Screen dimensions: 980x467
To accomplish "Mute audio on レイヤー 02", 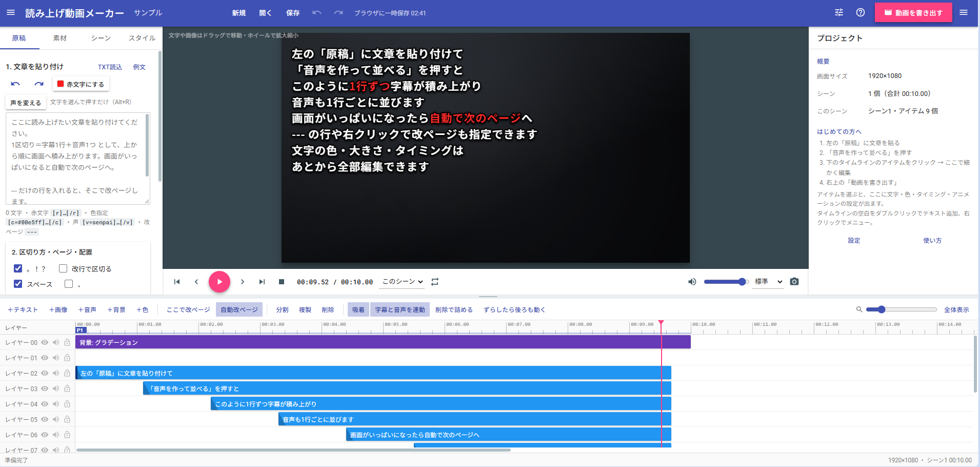I will (56, 373).
